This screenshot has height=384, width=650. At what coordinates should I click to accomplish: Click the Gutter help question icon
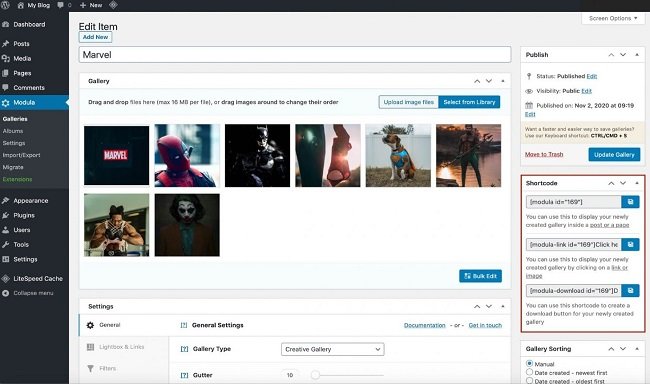[184, 375]
